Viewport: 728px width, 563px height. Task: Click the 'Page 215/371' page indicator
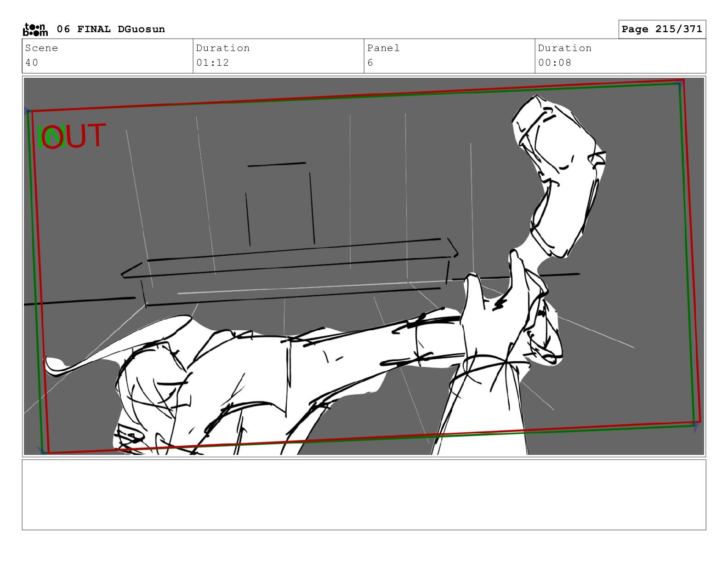(662, 29)
